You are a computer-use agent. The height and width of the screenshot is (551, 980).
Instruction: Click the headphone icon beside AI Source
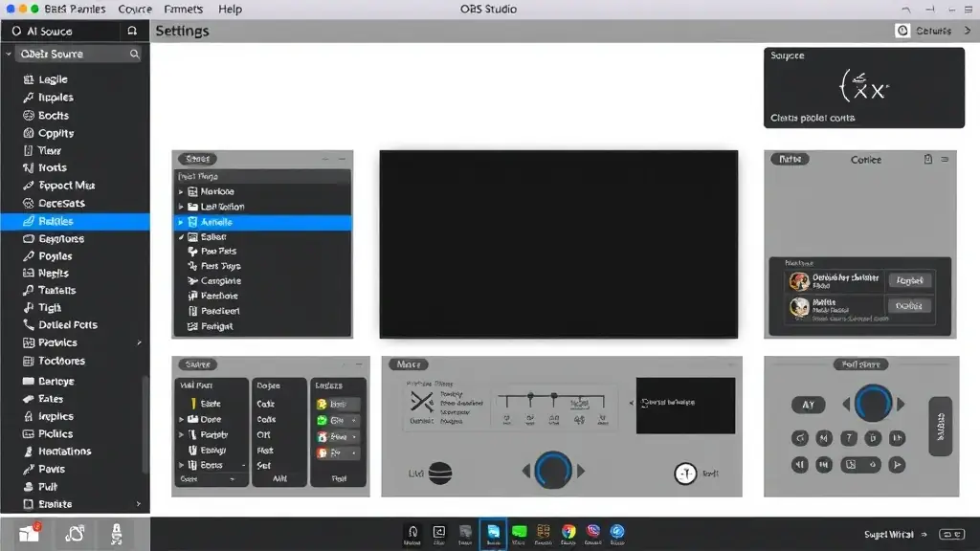pos(132,31)
